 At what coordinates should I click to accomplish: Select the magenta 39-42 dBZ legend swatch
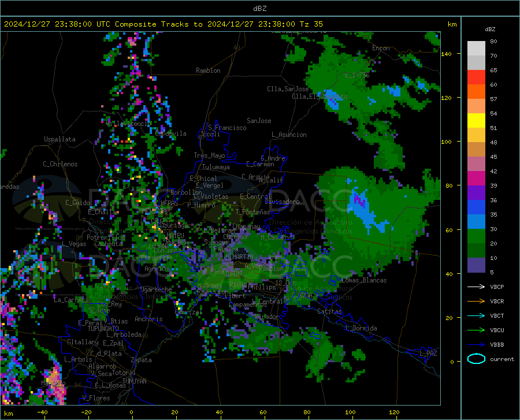[x=476, y=179]
